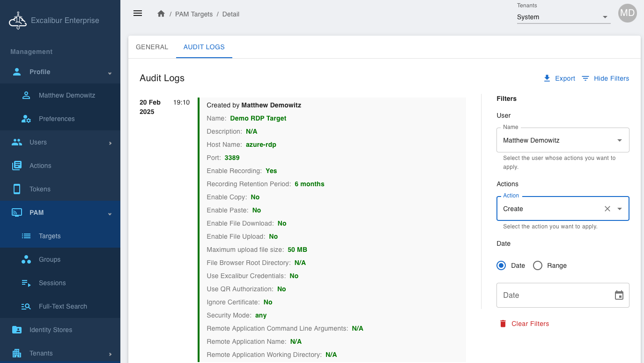The width and height of the screenshot is (644, 363).
Task: Export the audit logs
Action: [x=559, y=78]
